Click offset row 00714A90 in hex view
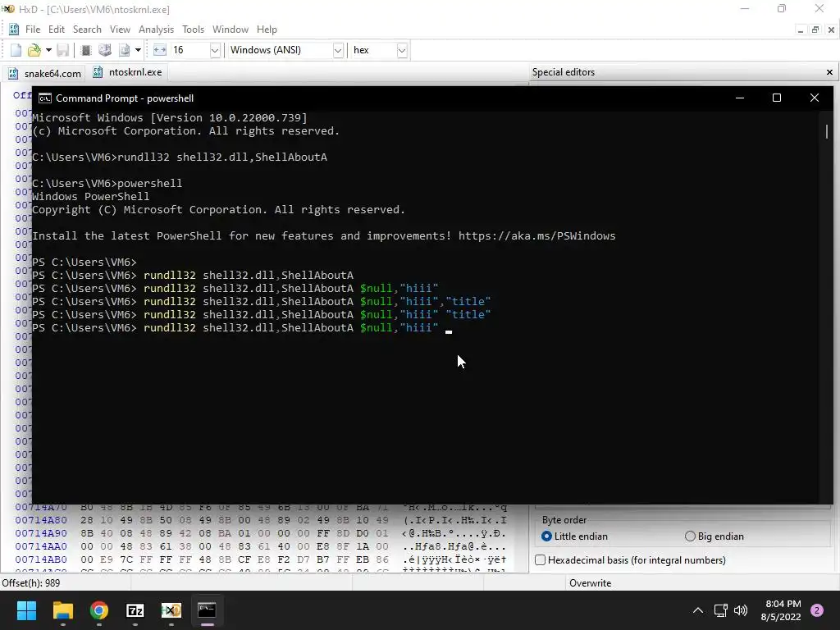 pyautogui.click(x=41, y=533)
